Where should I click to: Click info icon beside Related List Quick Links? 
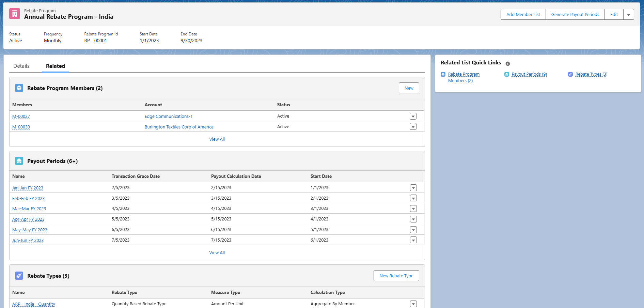(508, 64)
